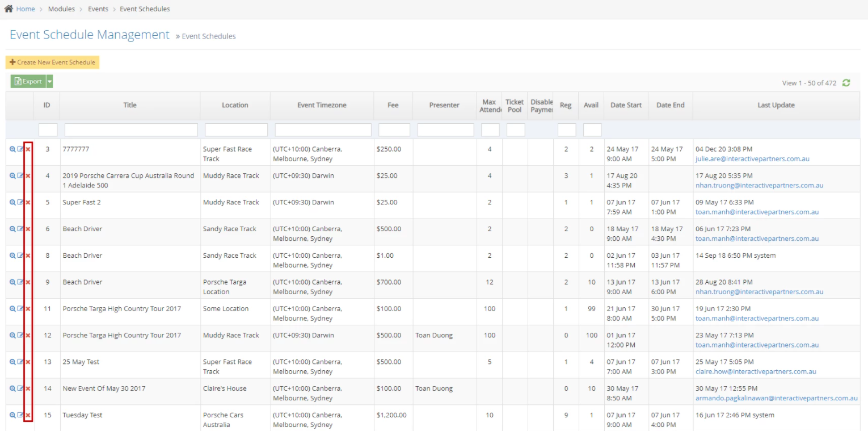Sort by the Title column header
Screen dimensions: 868x431
pyautogui.click(x=130, y=105)
